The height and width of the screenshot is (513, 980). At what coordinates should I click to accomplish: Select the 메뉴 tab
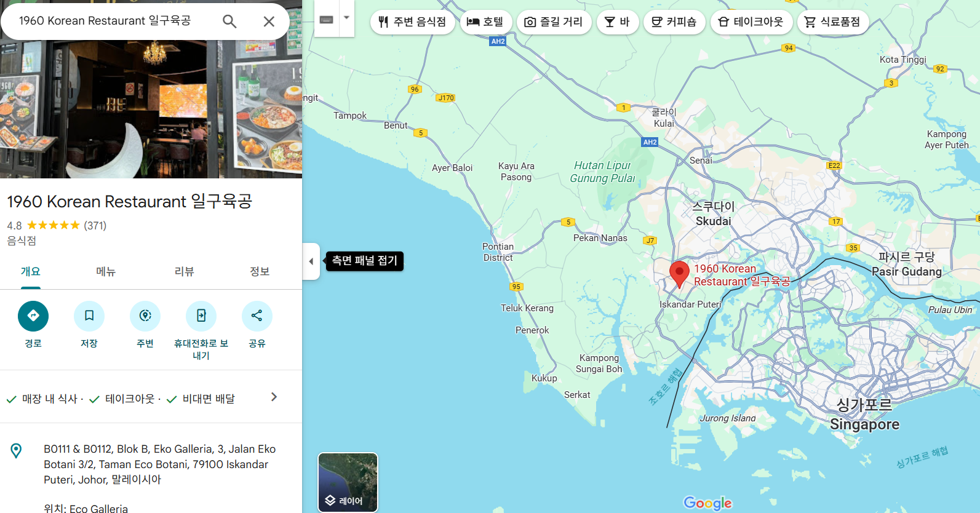coord(106,272)
